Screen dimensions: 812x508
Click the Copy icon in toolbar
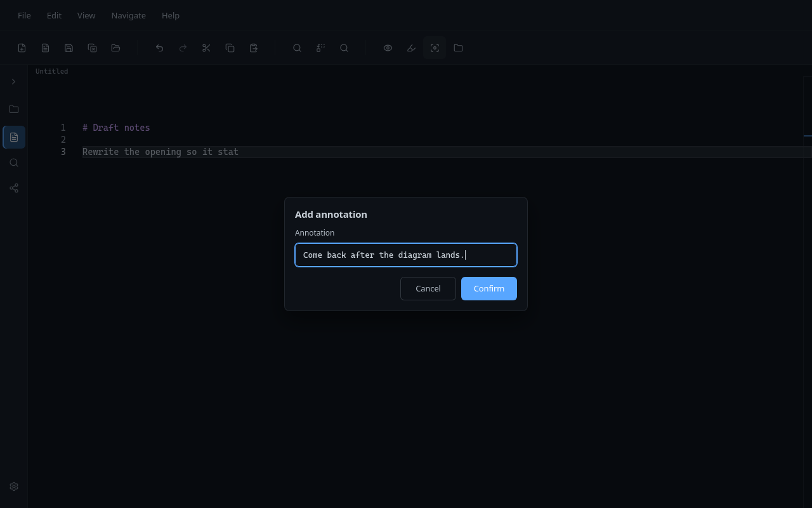pos(230,48)
